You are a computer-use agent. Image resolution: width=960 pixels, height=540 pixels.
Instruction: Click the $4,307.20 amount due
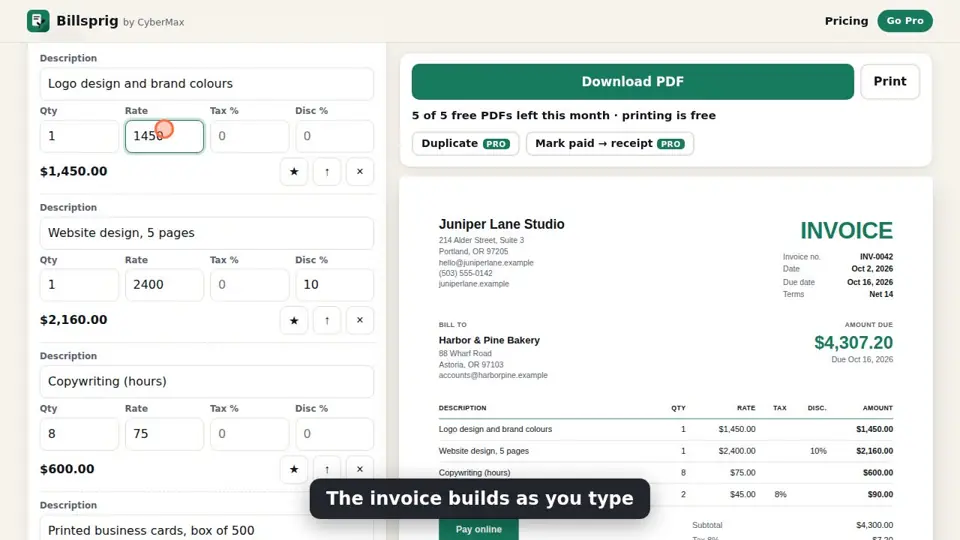[853, 343]
